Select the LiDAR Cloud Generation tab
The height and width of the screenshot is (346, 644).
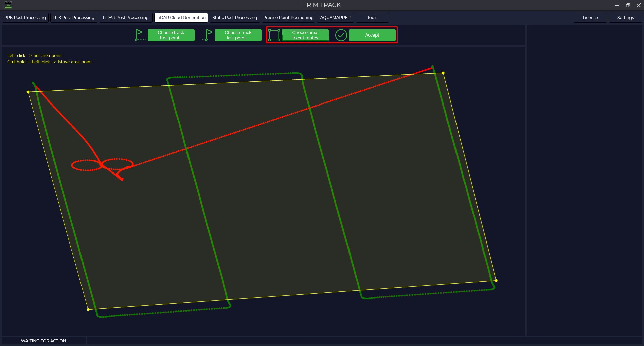(181, 18)
